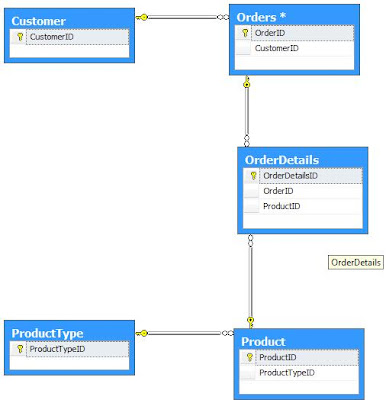Select the Customer table title bar

coord(69,21)
